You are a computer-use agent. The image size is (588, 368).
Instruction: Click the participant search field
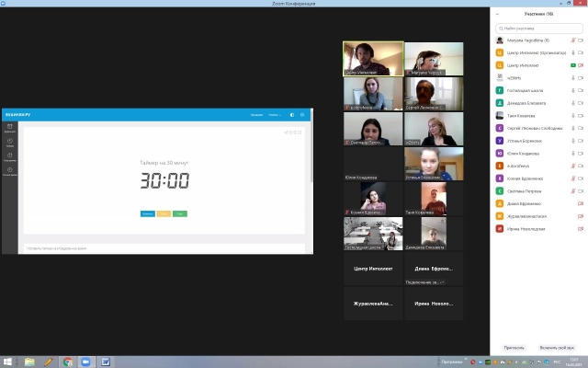click(x=539, y=29)
